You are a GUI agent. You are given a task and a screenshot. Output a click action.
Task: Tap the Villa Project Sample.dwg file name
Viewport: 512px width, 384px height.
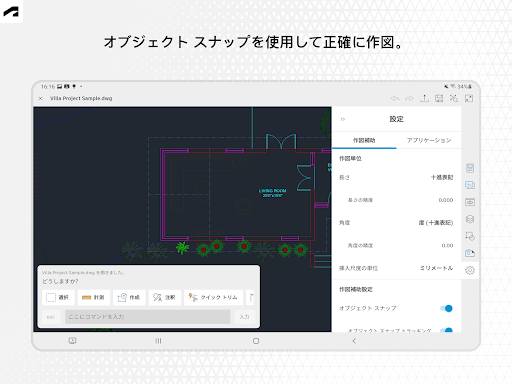[81, 98]
